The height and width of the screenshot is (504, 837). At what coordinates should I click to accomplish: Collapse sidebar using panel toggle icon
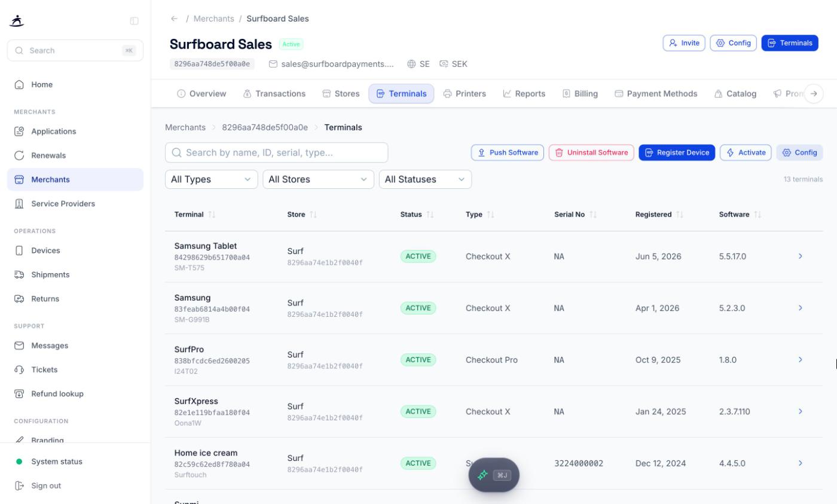[x=134, y=21]
